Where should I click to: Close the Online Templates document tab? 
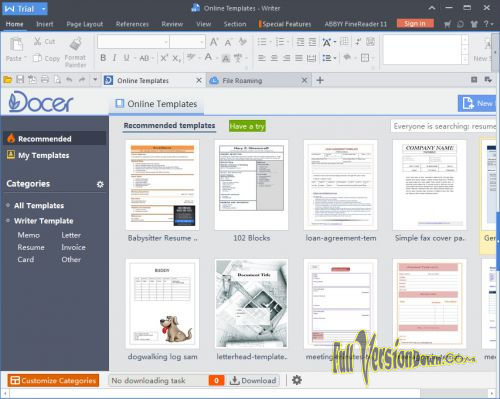(x=199, y=80)
